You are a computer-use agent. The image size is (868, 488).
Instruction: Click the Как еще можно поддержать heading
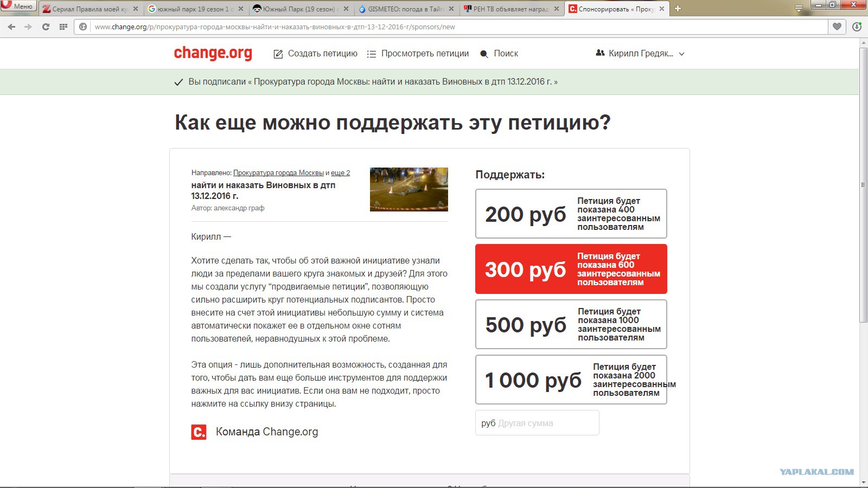point(392,123)
